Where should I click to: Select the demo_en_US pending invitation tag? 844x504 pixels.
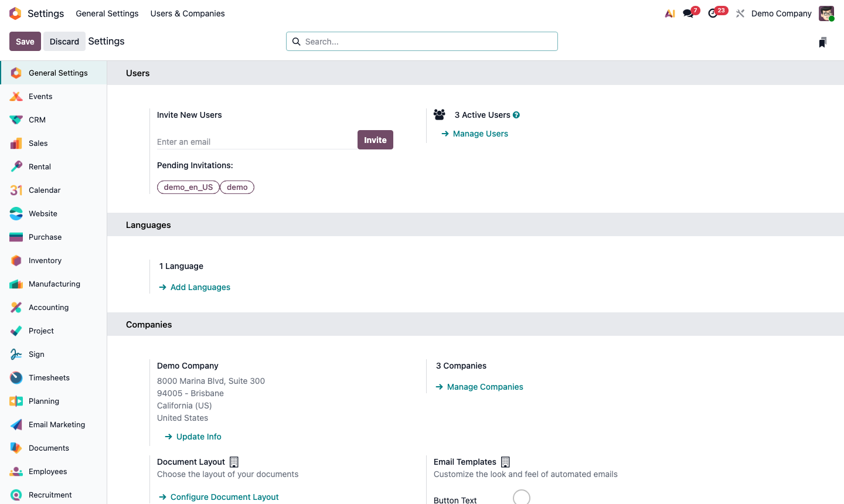click(x=188, y=187)
